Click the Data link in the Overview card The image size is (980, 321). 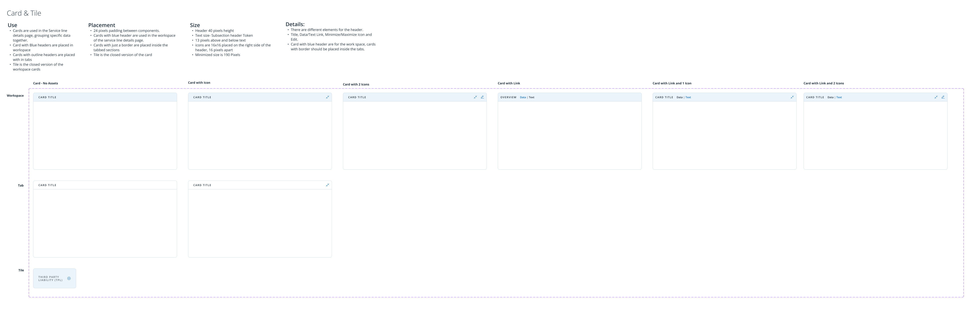[523, 97]
